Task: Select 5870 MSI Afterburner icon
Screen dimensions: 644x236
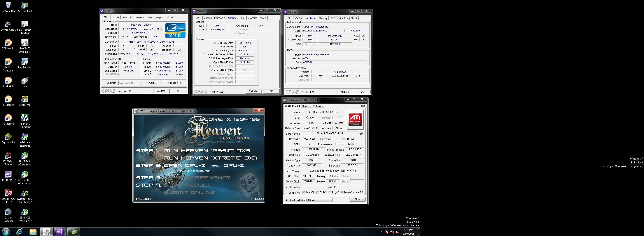Action: pos(25,215)
